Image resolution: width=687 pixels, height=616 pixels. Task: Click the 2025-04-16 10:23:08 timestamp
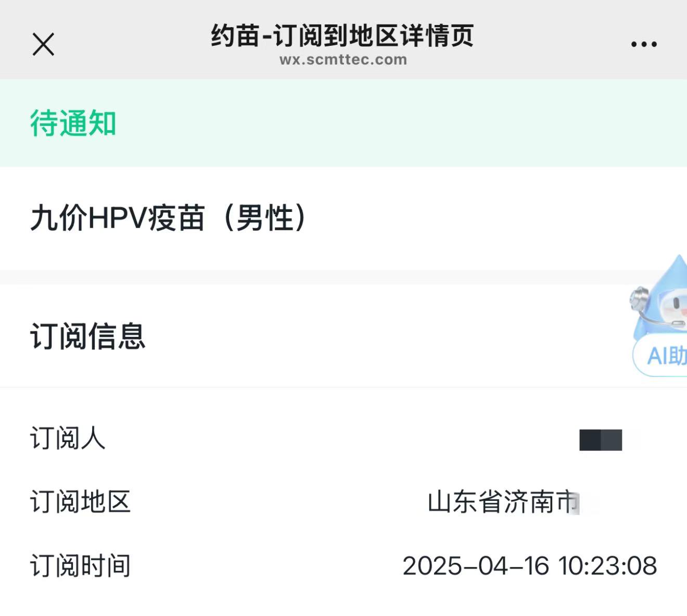click(x=530, y=566)
